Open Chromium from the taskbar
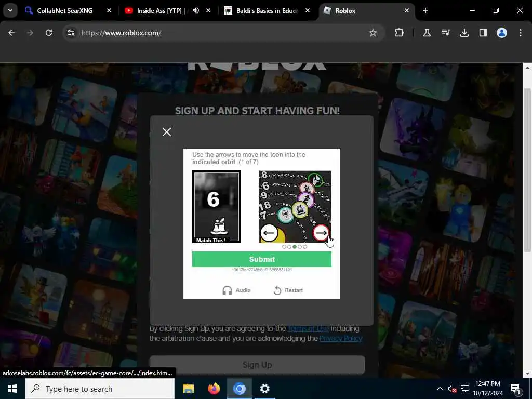 tap(239, 389)
